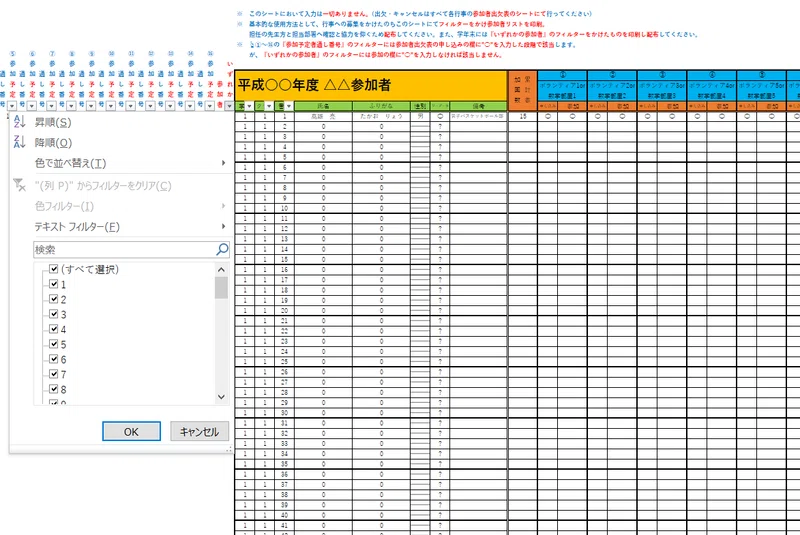Open テキスト フィルター(F) submenu
This screenshot has height=535, width=800.
click(120, 226)
